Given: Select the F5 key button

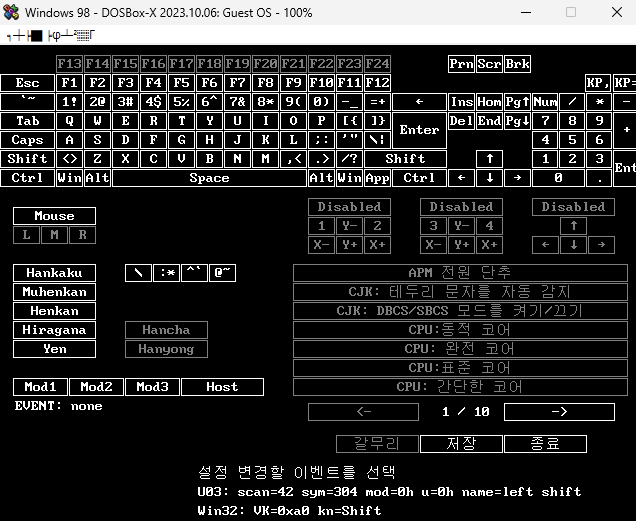Looking at the screenshot, I should point(181,83).
